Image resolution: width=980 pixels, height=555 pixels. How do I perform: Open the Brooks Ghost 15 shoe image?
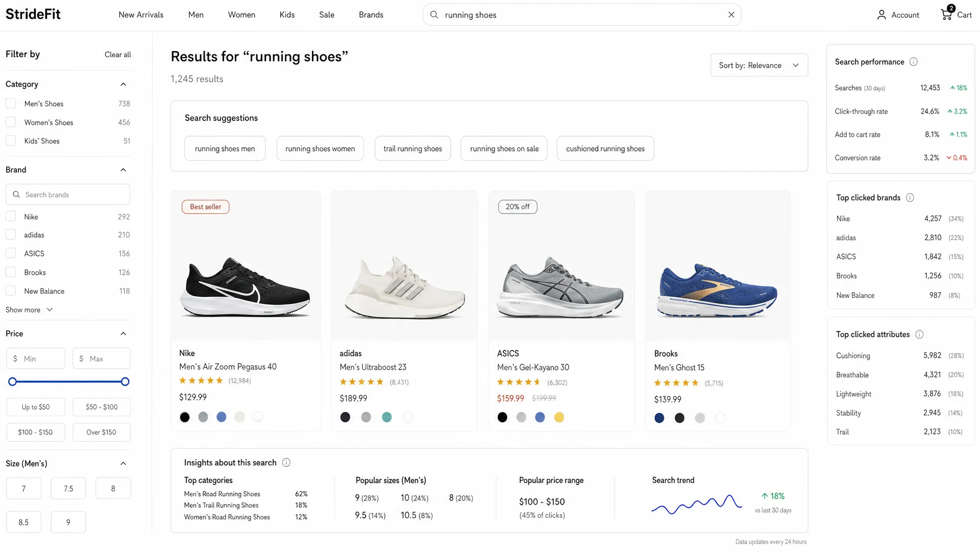pos(718,266)
